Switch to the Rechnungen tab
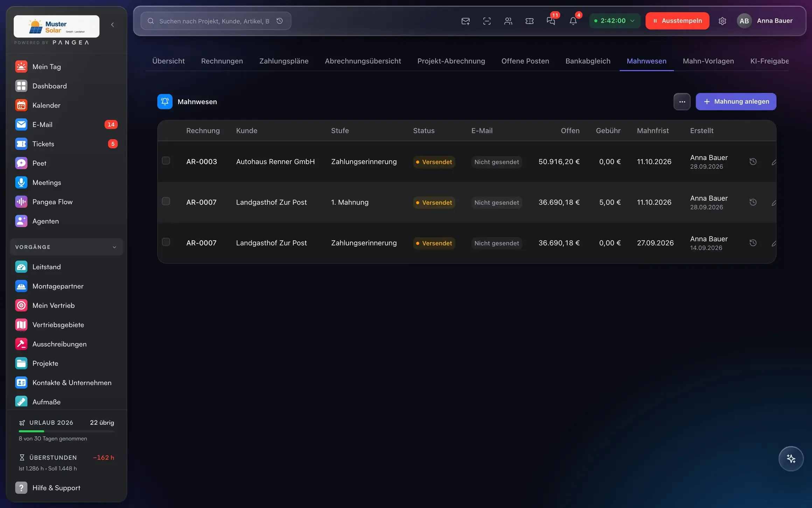 (222, 61)
